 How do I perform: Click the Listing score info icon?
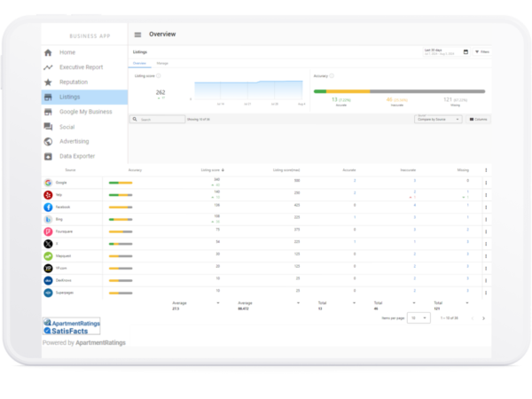pyautogui.click(x=159, y=76)
